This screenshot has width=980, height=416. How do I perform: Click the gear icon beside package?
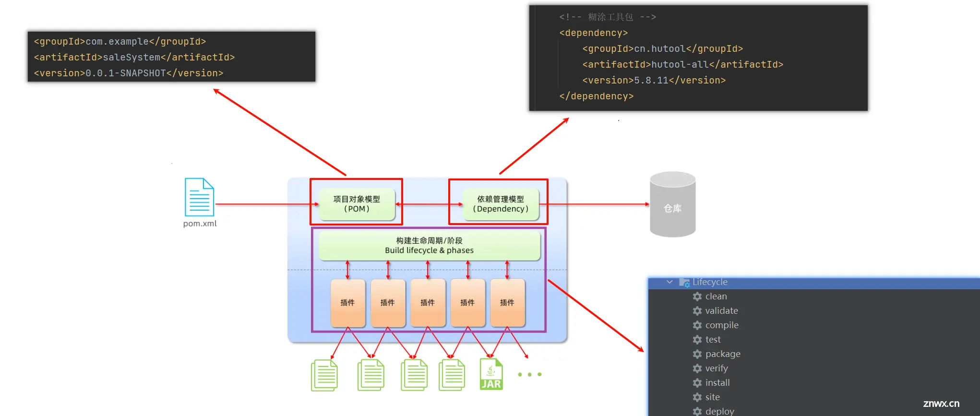[x=697, y=354]
